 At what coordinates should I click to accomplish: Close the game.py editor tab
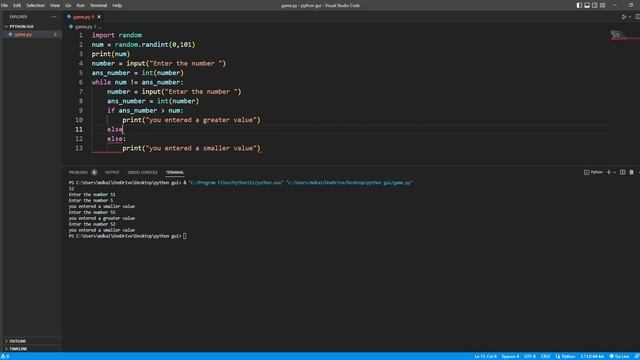[x=99, y=17]
